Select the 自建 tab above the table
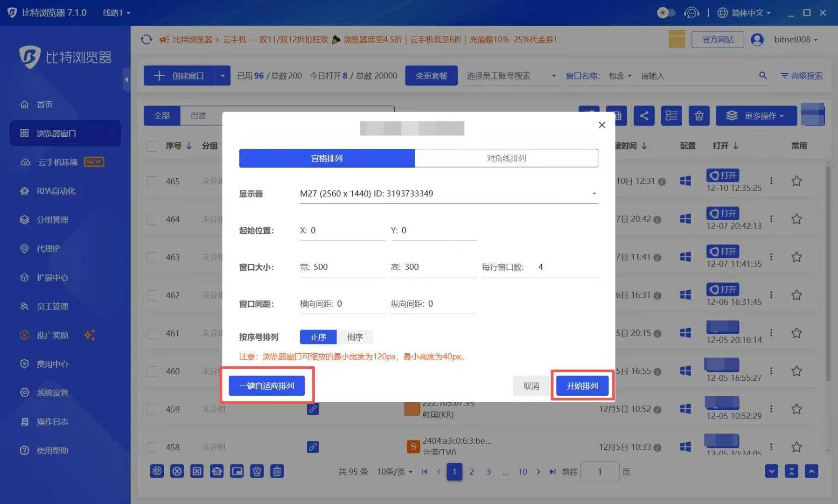This screenshot has width=838, height=504. (198, 115)
